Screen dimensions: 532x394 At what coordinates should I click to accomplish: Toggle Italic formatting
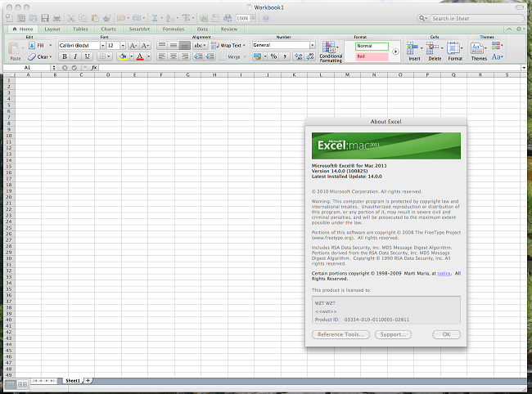click(75, 56)
